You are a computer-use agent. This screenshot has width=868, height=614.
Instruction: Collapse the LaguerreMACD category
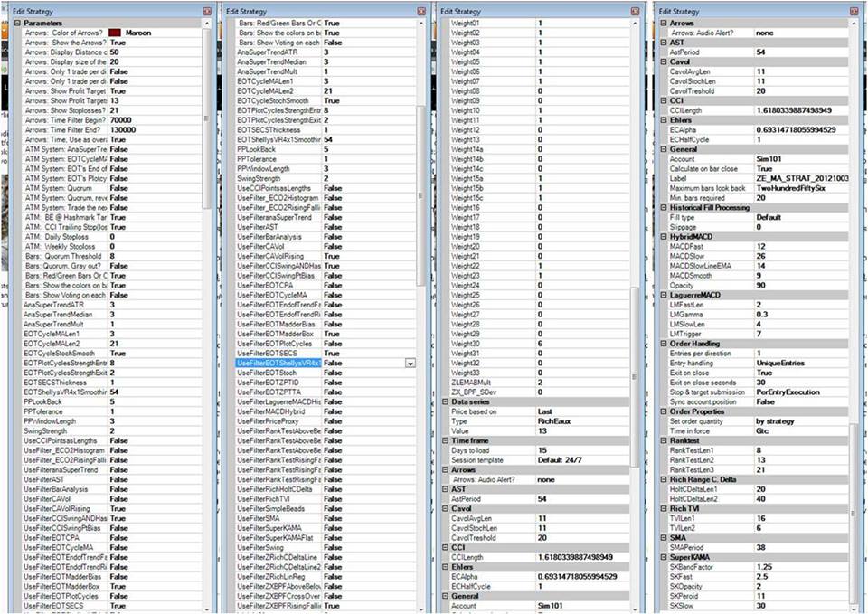(x=664, y=295)
